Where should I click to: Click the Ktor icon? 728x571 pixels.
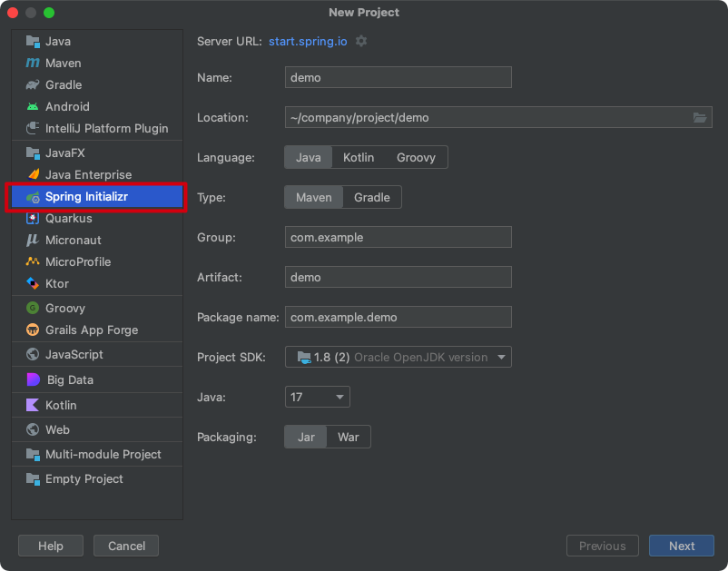33,283
